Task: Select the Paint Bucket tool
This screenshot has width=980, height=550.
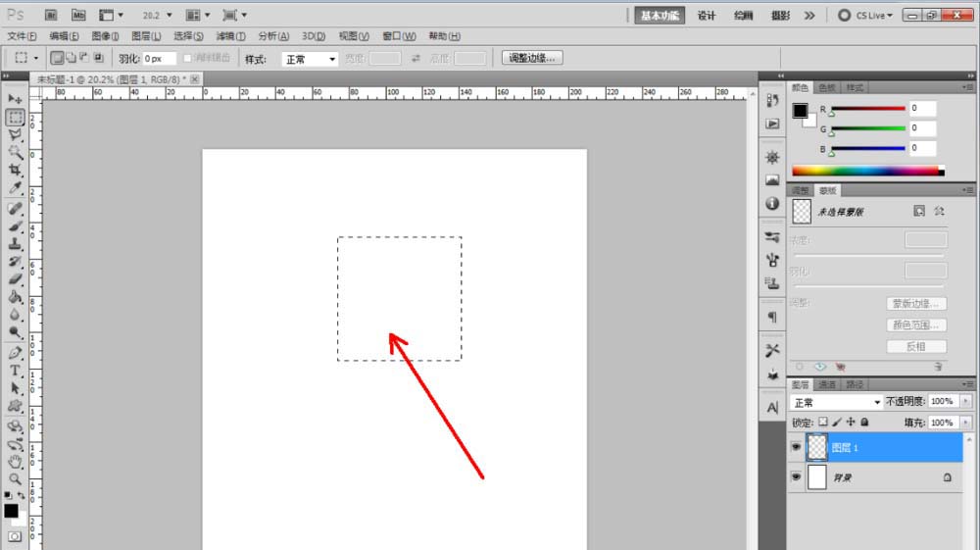Action: point(15,297)
